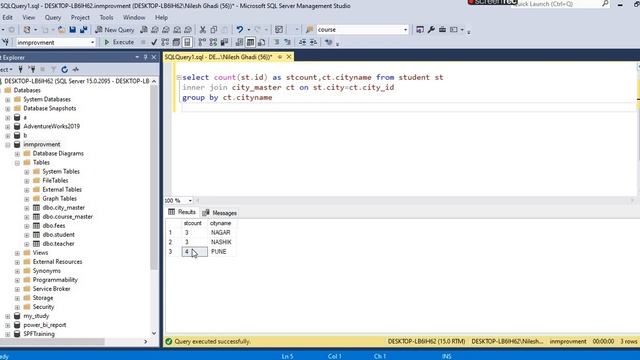
Task: Expand the Views folder node
Action: click(x=17, y=253)
